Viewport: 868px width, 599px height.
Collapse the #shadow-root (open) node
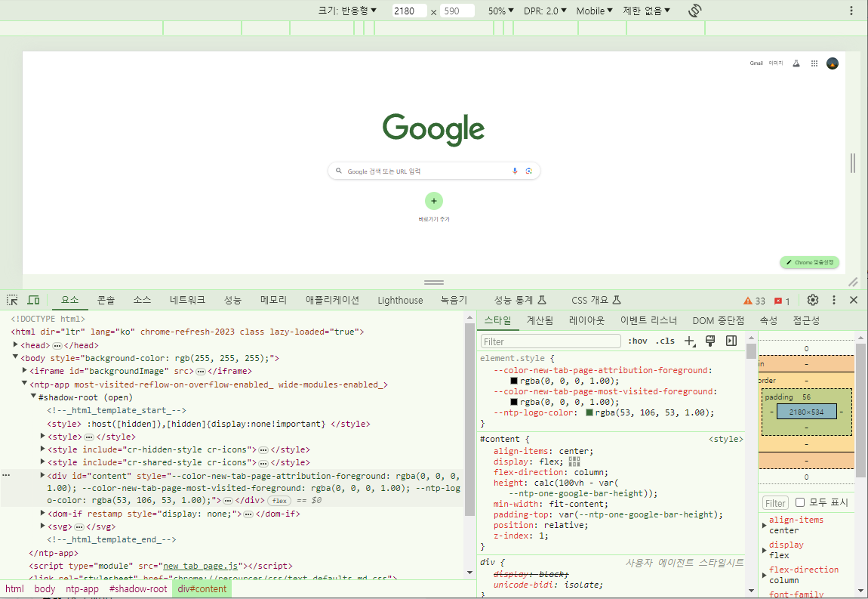point(33,397)
